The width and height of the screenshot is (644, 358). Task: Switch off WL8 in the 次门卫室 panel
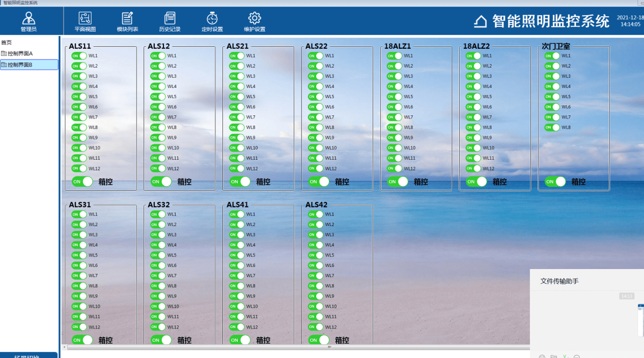pyautogui.click(x=552, y=128)
